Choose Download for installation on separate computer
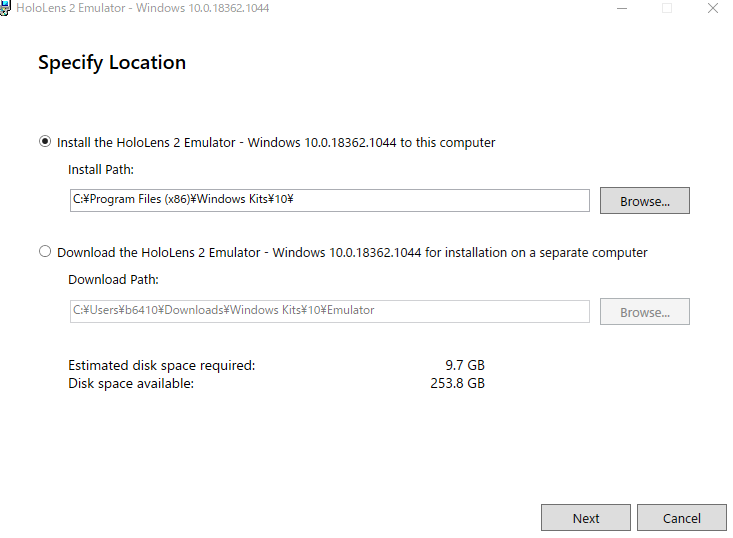 point(45,251)
